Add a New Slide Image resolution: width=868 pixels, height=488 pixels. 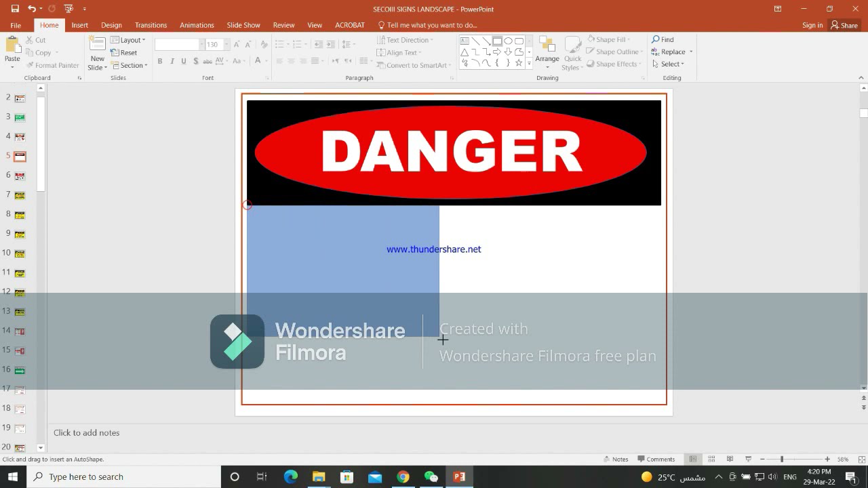tap(98, 54)
